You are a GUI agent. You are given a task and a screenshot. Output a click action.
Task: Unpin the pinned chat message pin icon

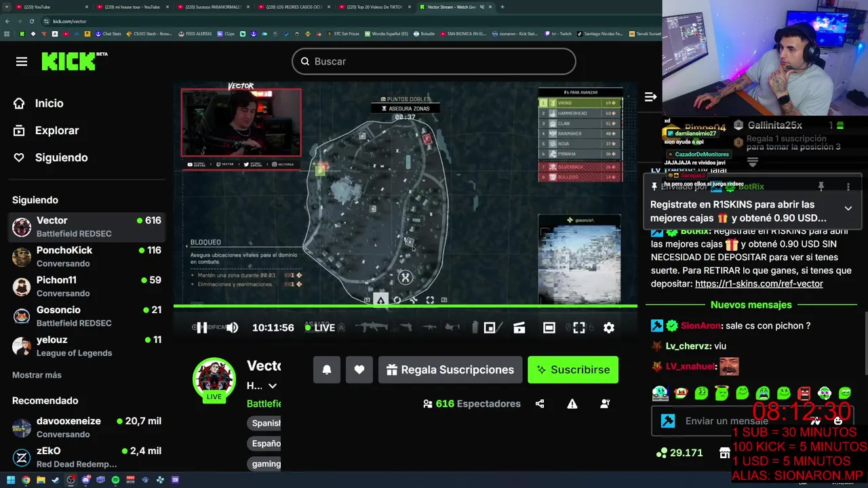pyautogui.click(x=821, y=187)
